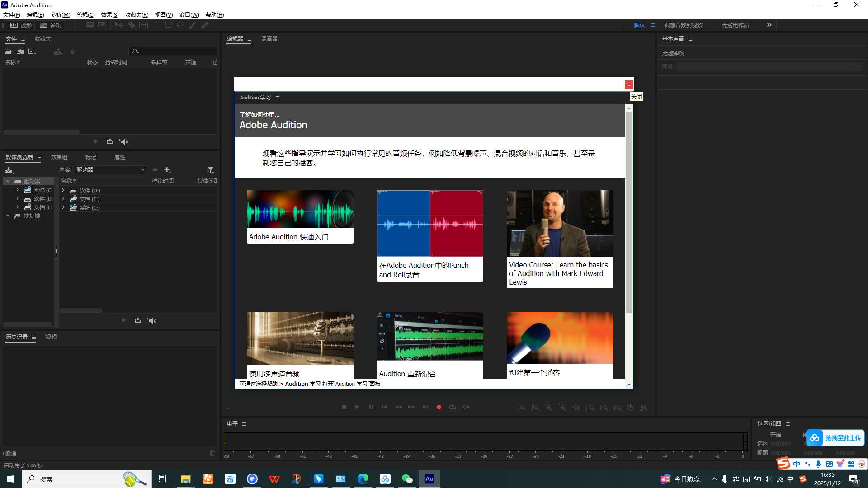
Task: Open the Markers (标记) tab
Action: pos(91,157)
